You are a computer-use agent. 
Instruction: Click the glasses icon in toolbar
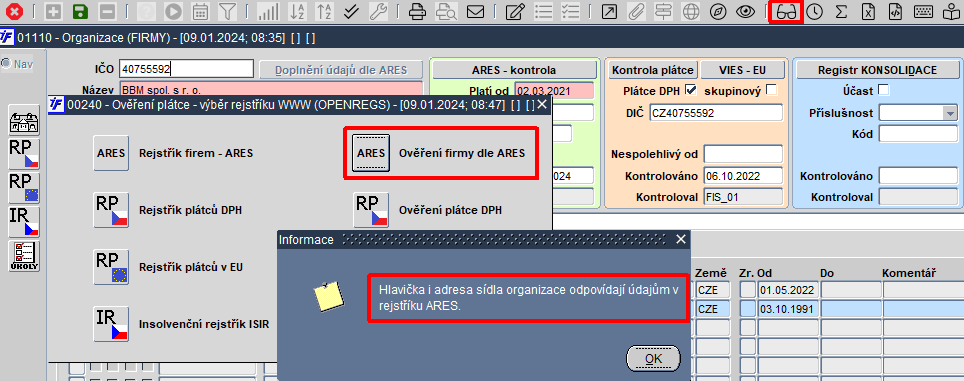(786, 11)
